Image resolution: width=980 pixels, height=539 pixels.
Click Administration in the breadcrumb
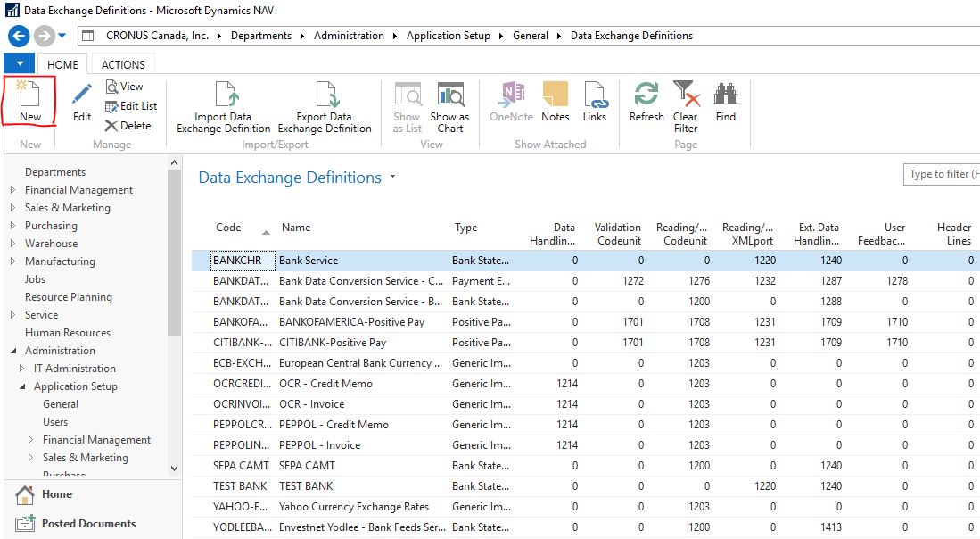[x=349, y=36]
